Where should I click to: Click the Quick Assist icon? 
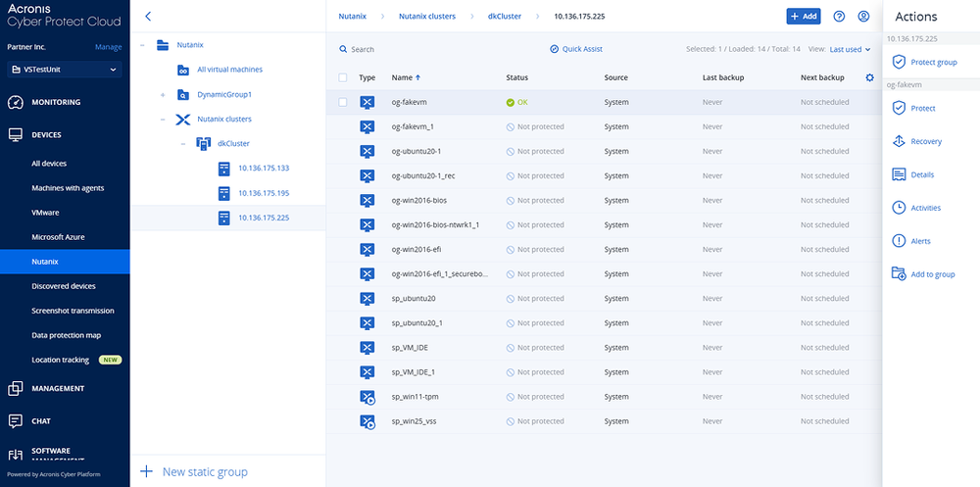click(554, 49)
